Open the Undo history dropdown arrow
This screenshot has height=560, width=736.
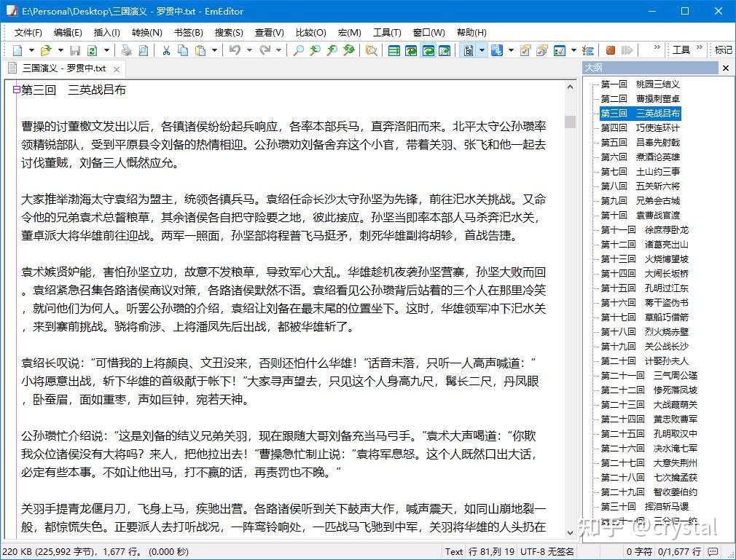click(x=249, y=50)
